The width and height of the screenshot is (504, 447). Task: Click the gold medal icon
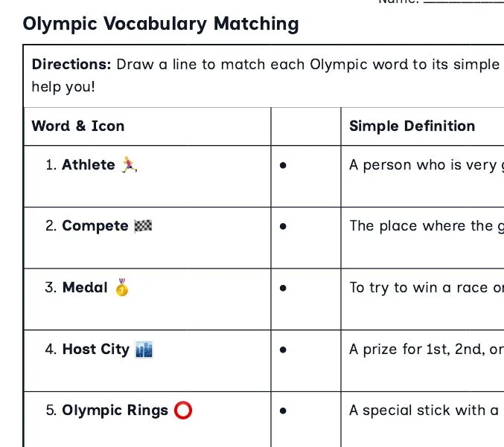tap(122, 287)
